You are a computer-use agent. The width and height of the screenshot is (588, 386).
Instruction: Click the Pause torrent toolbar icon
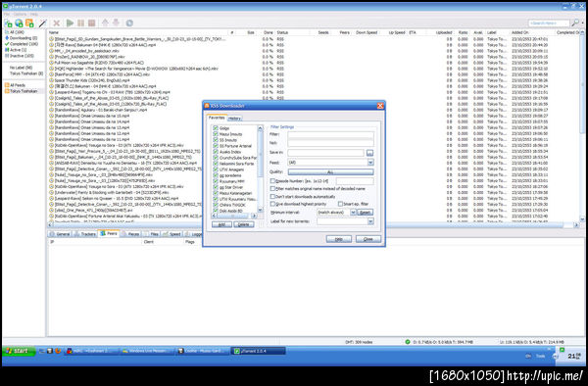(x=80, y=24)
